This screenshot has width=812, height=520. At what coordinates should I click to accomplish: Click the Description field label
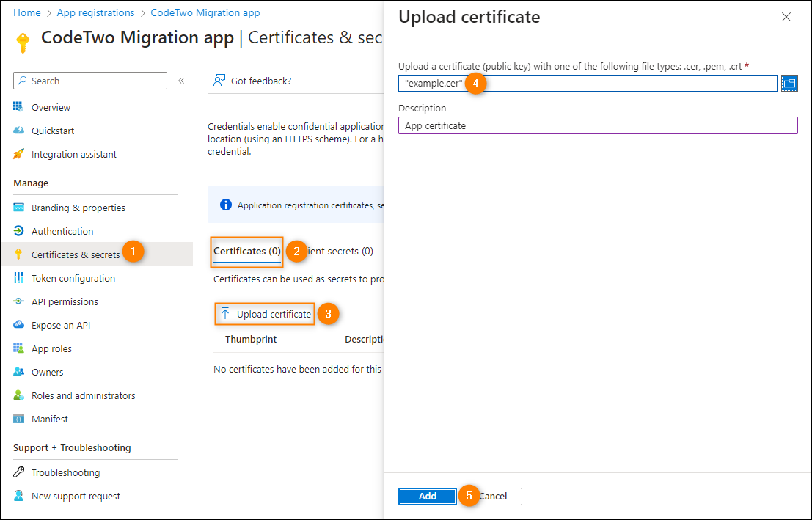(422, 109)
